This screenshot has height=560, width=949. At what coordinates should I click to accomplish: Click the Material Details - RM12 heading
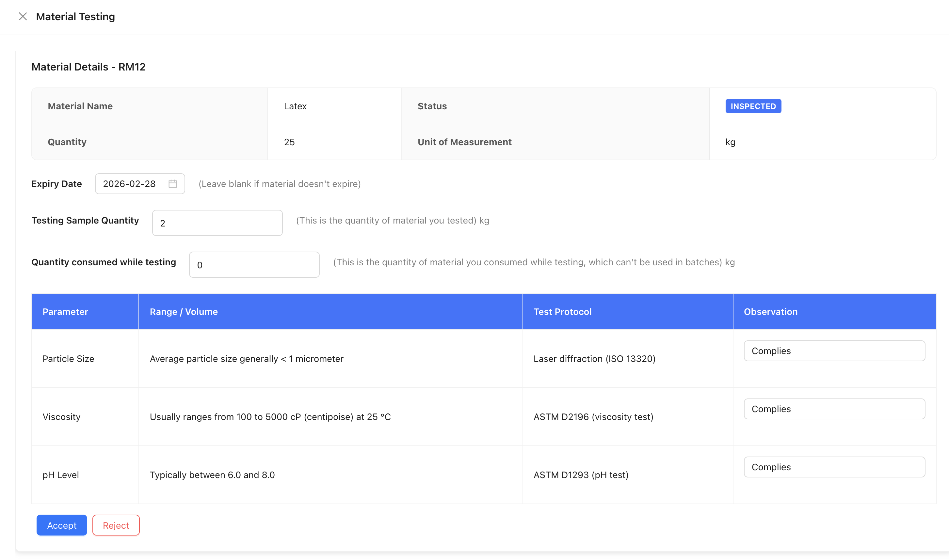tap(88, 67)
